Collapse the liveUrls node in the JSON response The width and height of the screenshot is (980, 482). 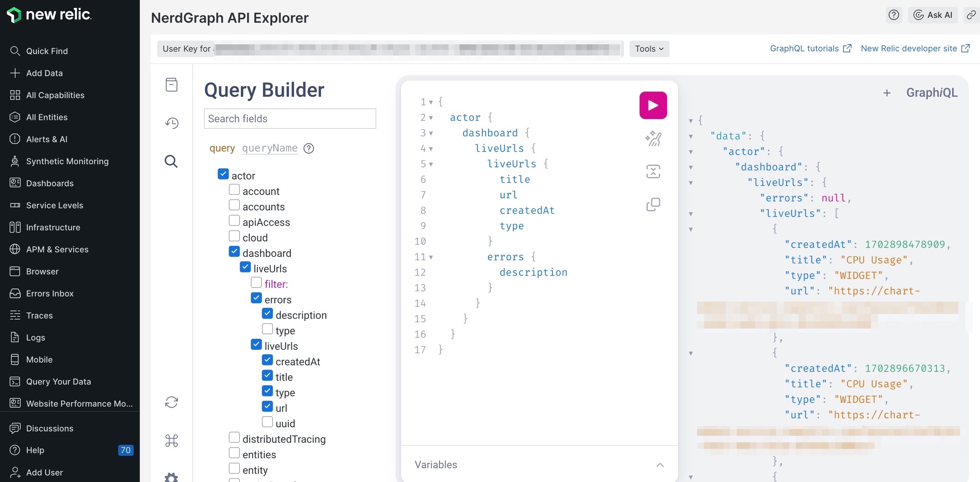[691, 183]
